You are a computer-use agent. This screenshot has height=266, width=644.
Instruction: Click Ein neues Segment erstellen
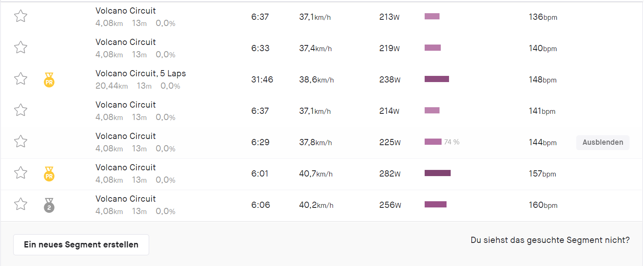pos(81,245)
